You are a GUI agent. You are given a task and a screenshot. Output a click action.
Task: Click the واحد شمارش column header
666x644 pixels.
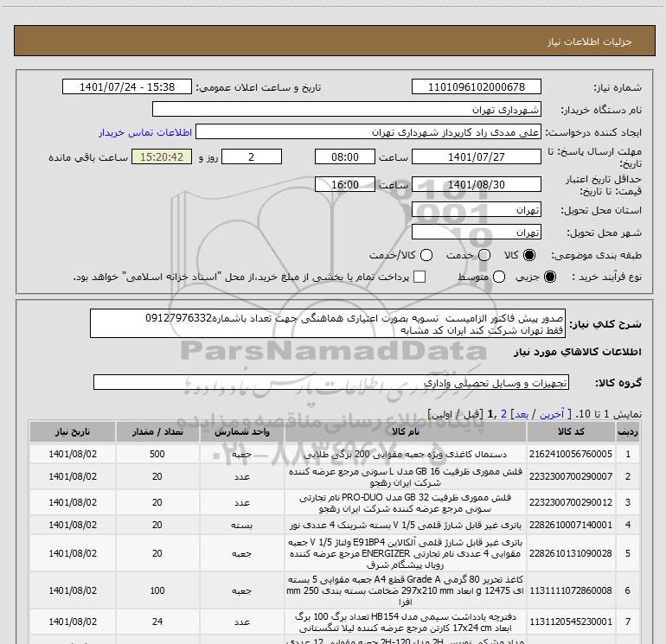click(x=241, y=431)
